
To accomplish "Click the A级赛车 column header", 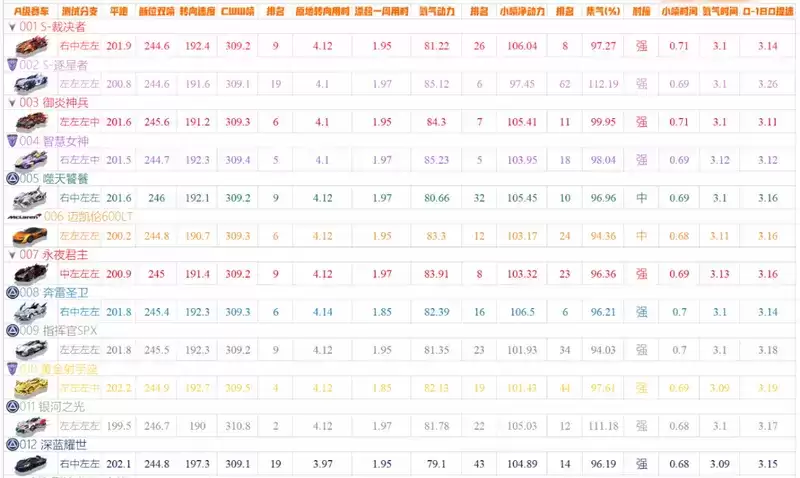I will 26,10.
